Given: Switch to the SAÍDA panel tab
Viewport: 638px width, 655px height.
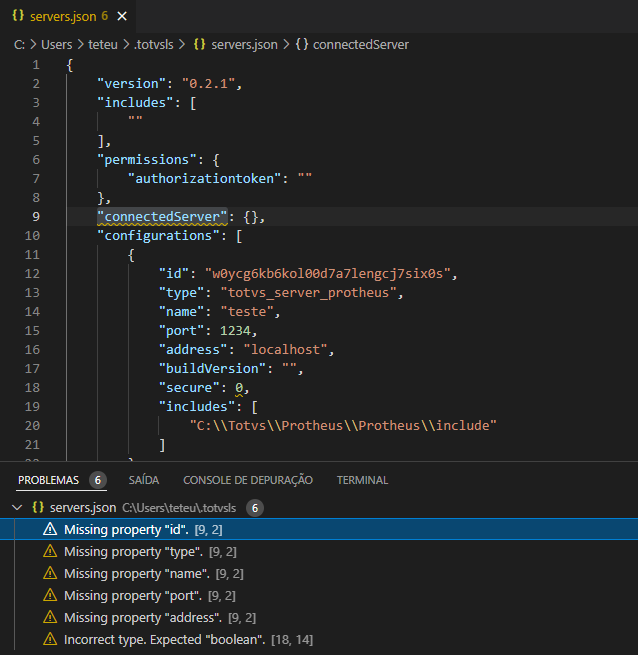Looking at the screenshot, I should (144, 480).
